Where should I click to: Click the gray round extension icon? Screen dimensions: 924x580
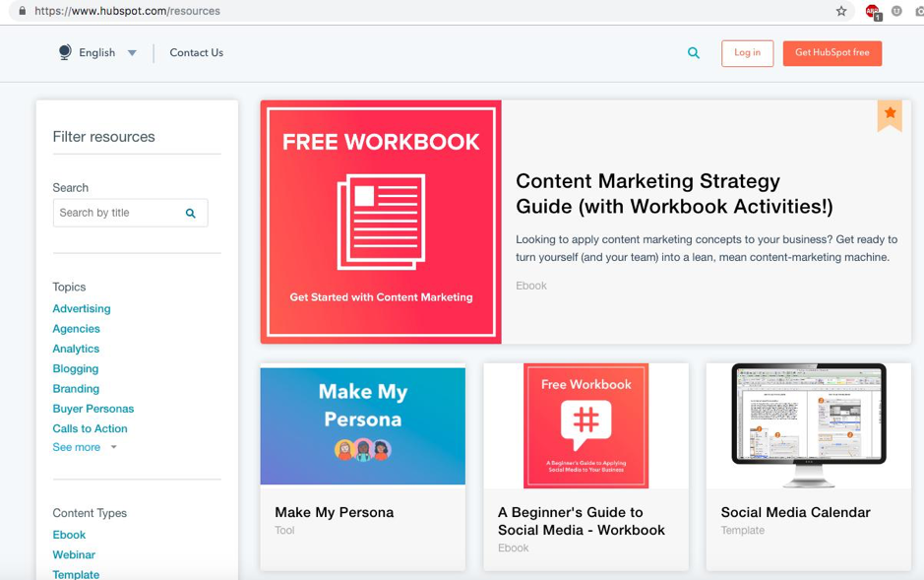[x=896, y=11]
